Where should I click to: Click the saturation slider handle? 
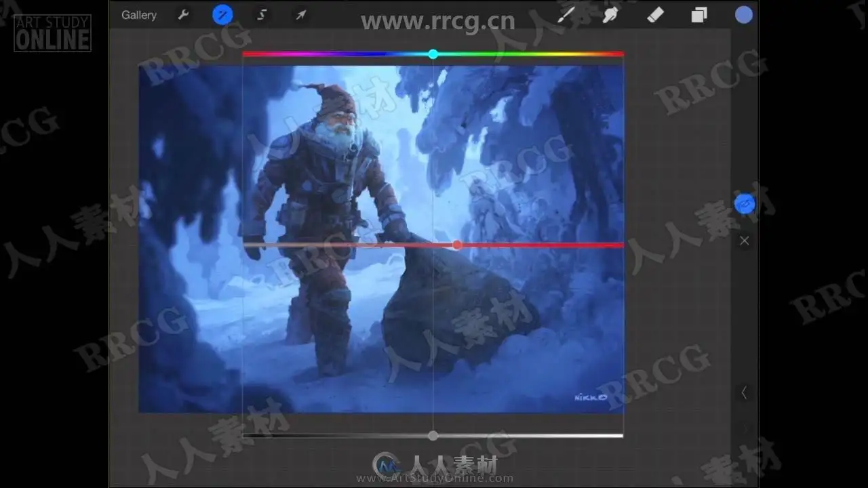coord(457,245)
